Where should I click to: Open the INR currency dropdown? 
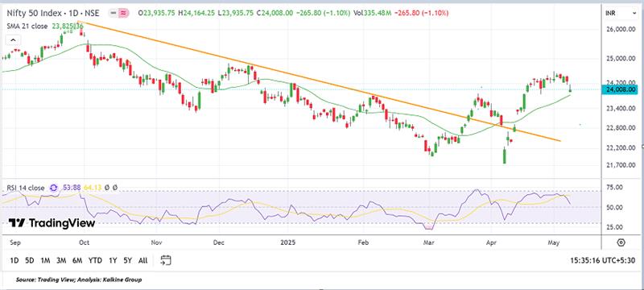pyautogui.click(x=620, y=13)
